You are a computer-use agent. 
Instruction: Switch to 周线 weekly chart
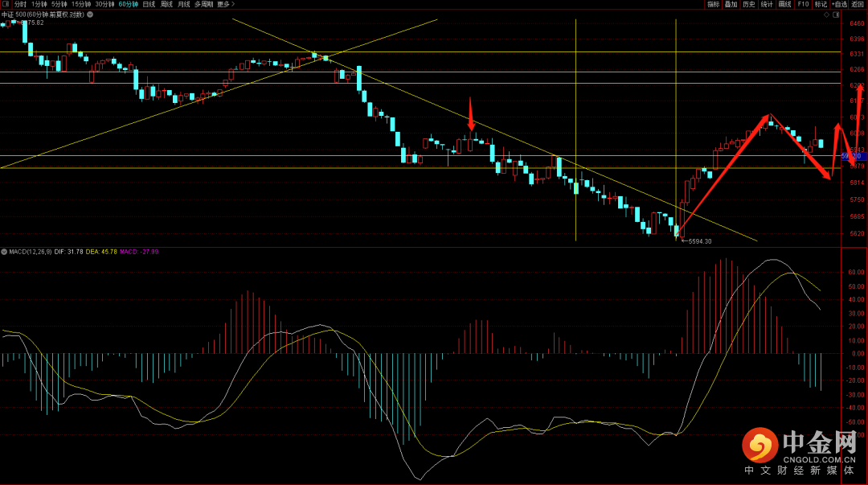[166, 4]
